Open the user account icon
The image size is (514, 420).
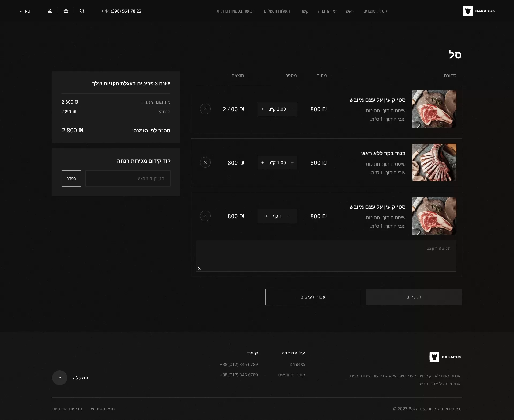pyautogui.click(x=50, y=11)
